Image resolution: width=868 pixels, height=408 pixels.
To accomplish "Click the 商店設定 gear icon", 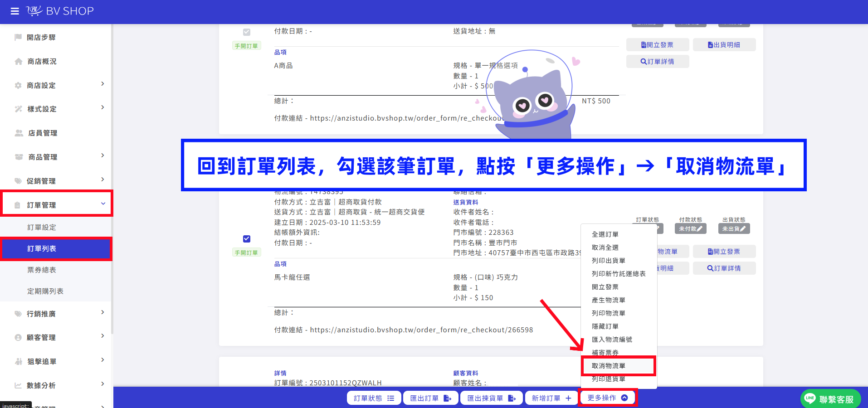I will click(x=18, y=85).
